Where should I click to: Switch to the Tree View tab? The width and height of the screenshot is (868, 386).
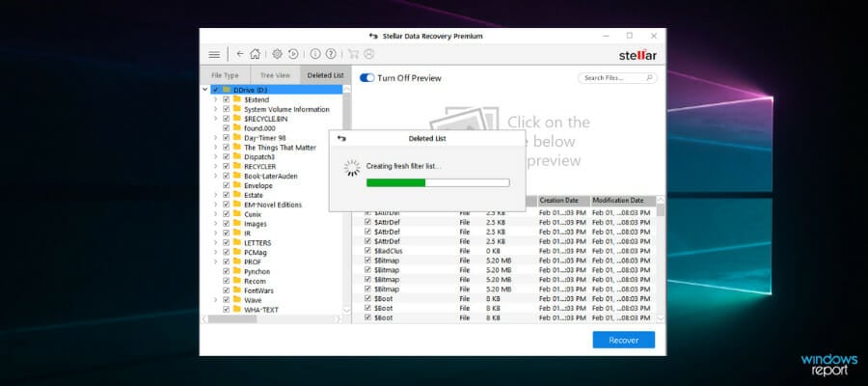pyautogui.click(x=275, y=75)
